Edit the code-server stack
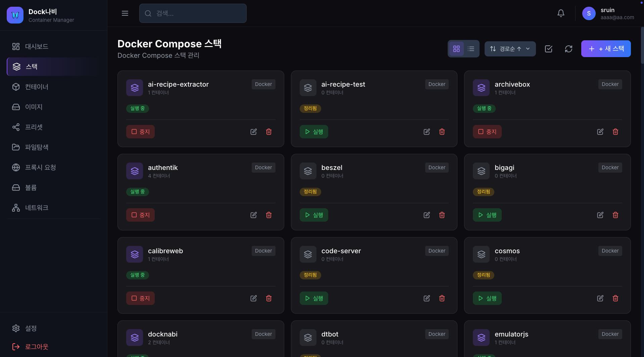The image size is (644, 357). coord(427,298)
